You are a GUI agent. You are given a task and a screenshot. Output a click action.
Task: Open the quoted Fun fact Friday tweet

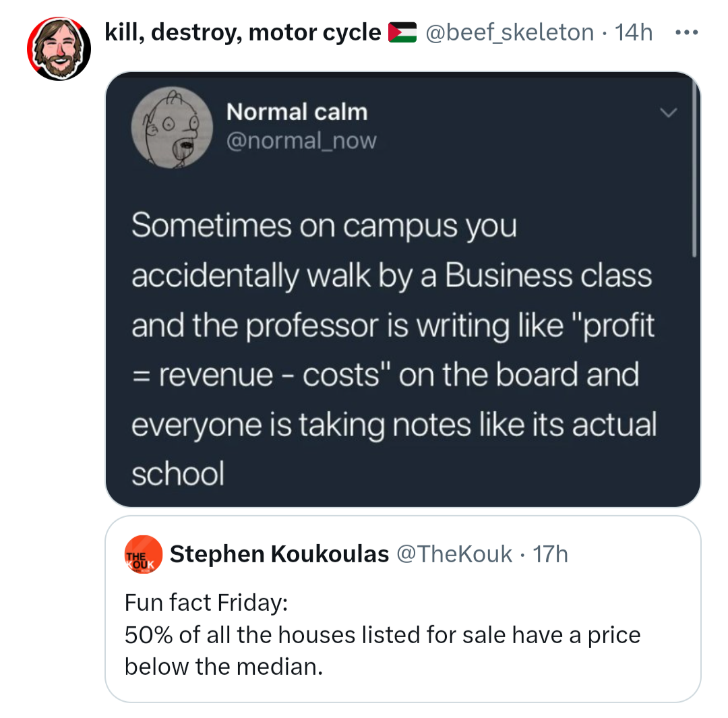point(402,609)
